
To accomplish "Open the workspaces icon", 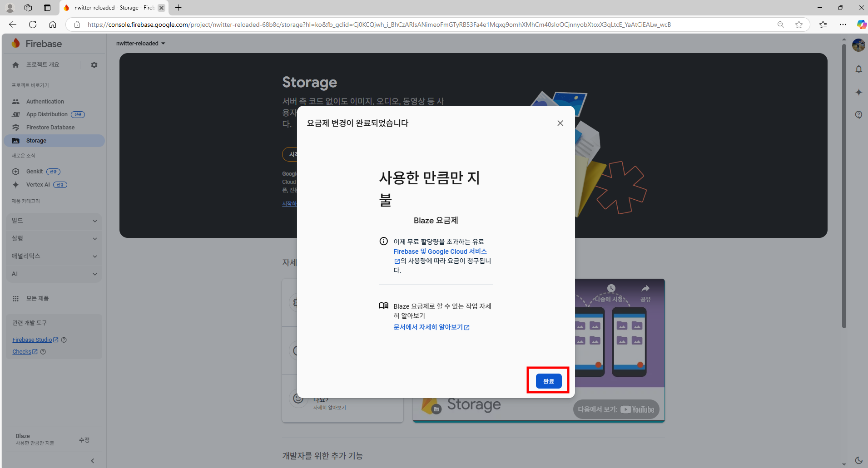I will (28, 8).
